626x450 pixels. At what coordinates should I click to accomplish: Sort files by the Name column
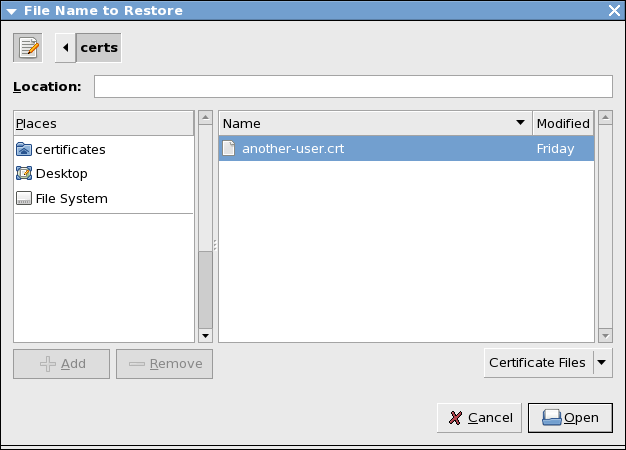coord(375,123)
